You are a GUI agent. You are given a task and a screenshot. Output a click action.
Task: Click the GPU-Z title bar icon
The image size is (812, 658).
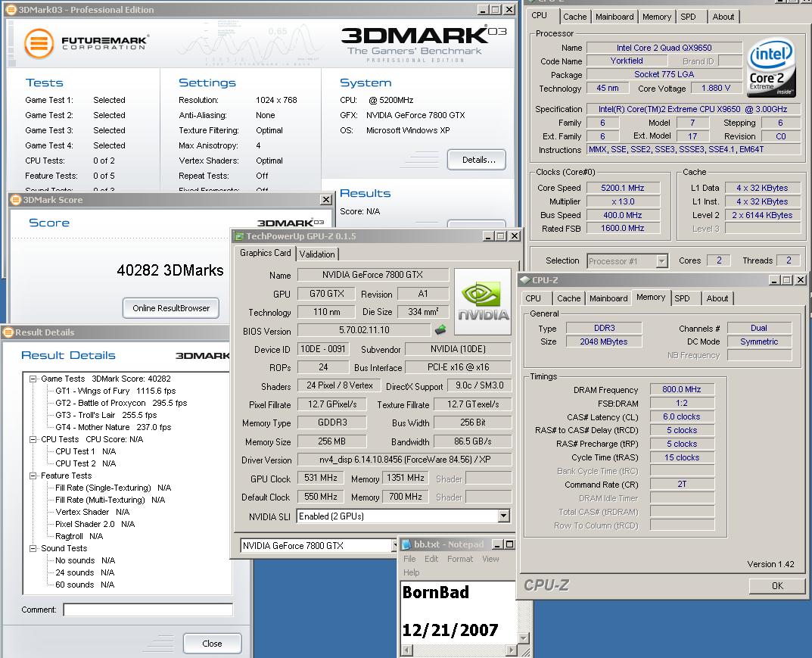239,236
